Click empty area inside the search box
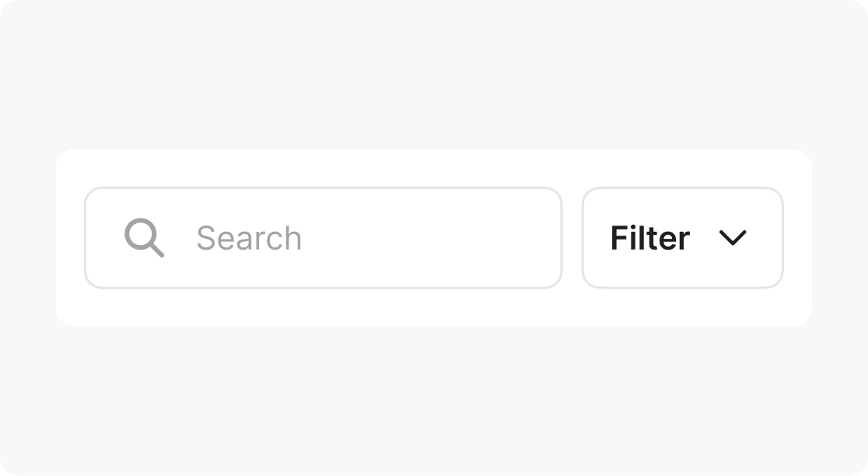 [x=428, y=238]
